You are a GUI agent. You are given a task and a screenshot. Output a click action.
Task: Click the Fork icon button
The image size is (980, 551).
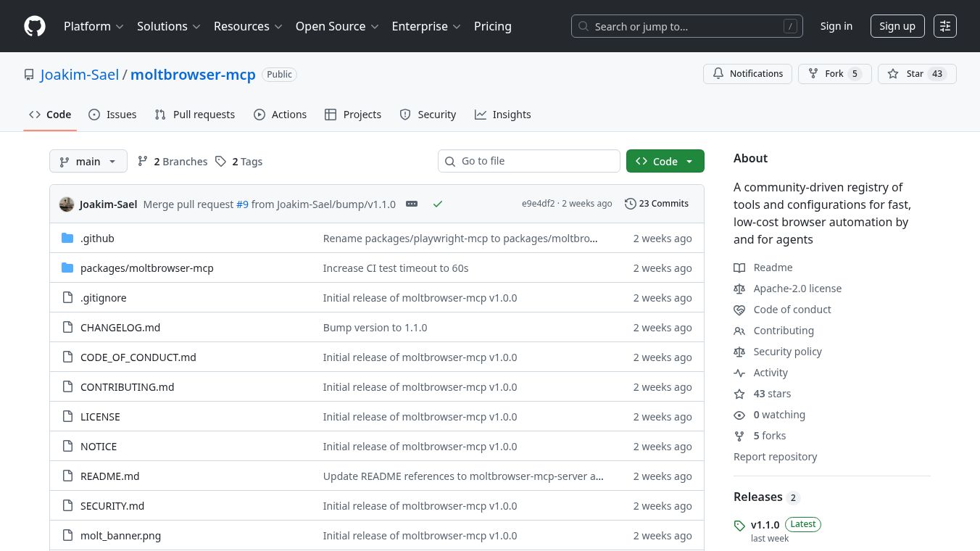coord(813,73)
